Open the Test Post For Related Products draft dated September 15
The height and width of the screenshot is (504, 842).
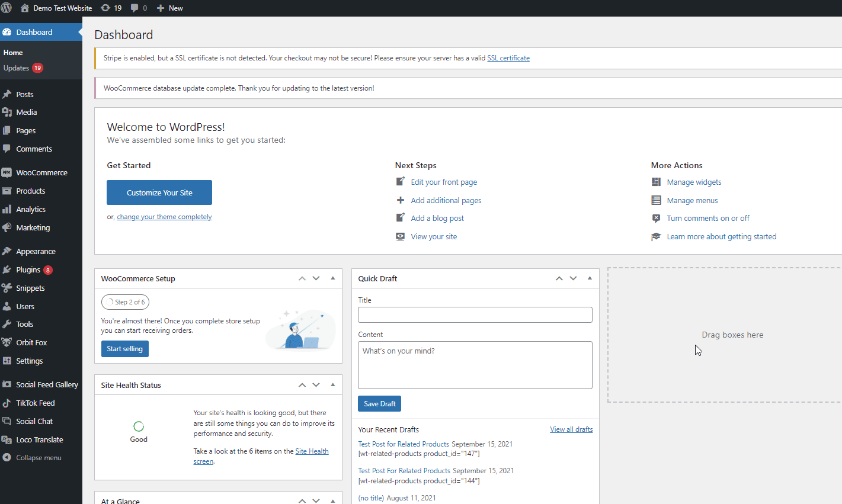tap(404, 471)
